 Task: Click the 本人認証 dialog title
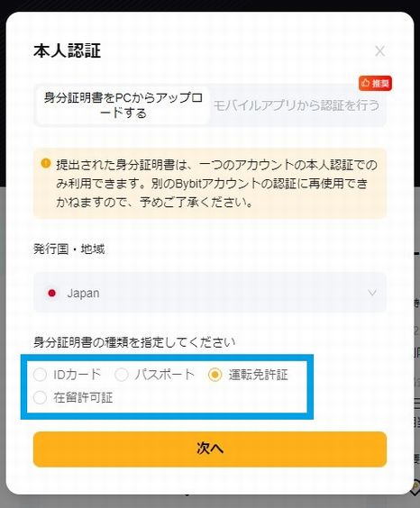[x=67, y=50]
